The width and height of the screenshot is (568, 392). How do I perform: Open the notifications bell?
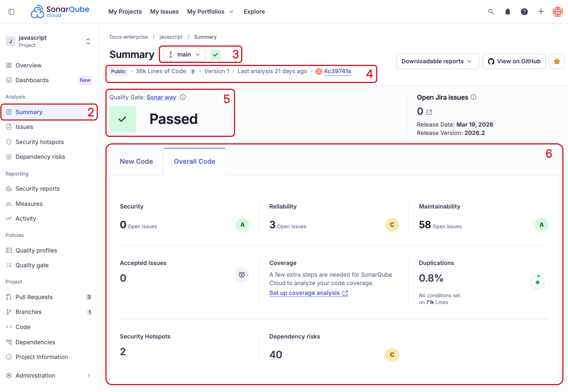508,12
